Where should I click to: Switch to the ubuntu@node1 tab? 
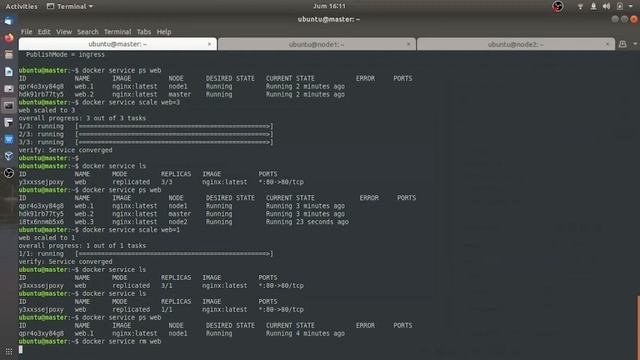tap(317, 44)
